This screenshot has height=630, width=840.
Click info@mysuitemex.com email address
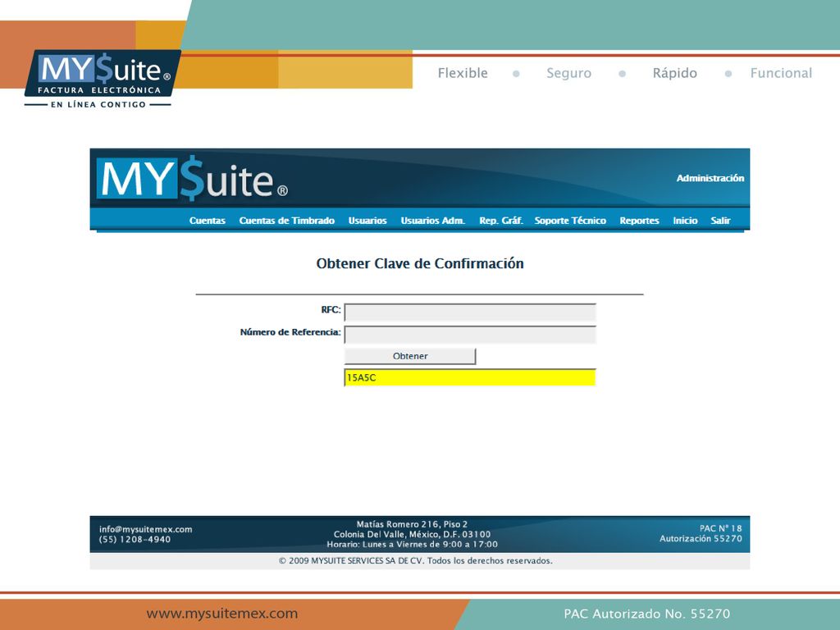tap(146, 529)
